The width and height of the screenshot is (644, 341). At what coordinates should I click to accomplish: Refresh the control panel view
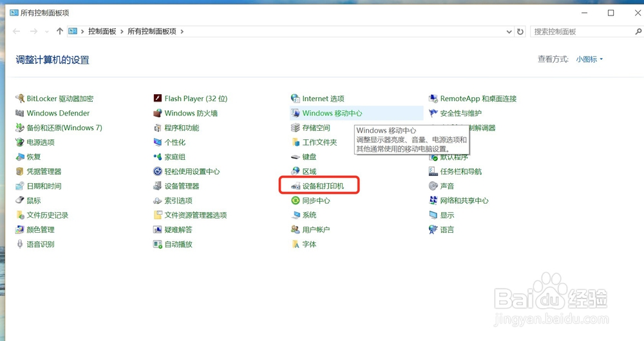[x=520, y=32]
